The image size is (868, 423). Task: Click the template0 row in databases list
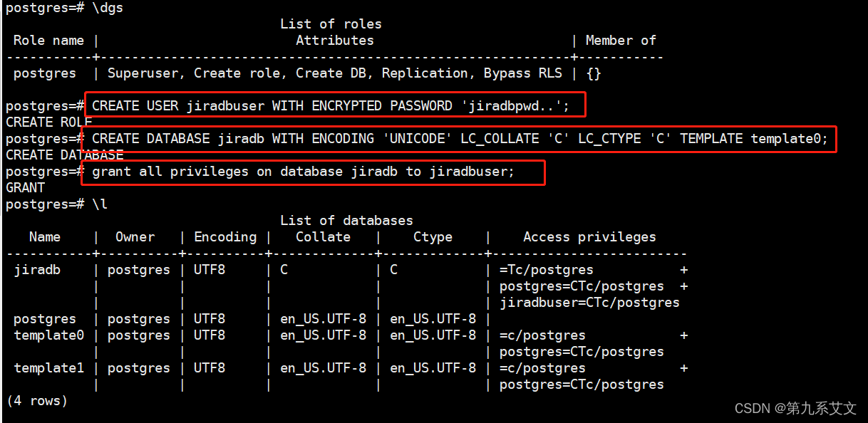click(49, 335)
